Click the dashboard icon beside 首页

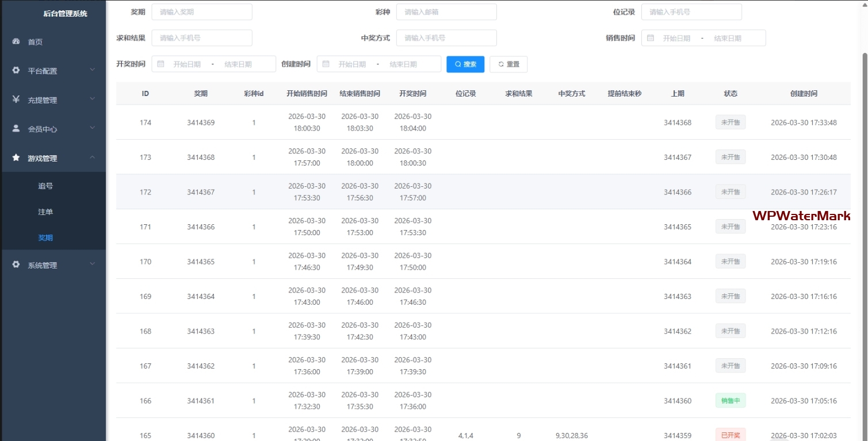pos(16,42)
